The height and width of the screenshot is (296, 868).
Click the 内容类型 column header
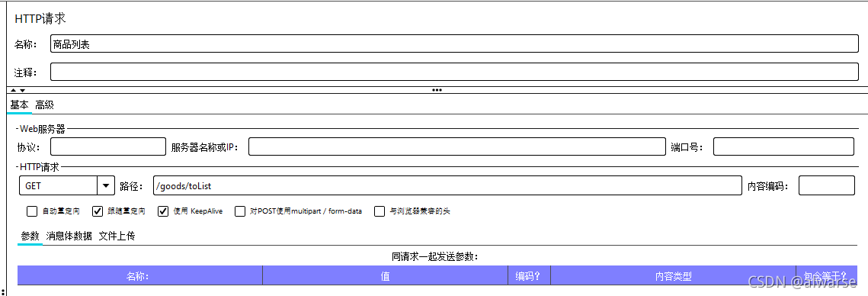point(673,275)
